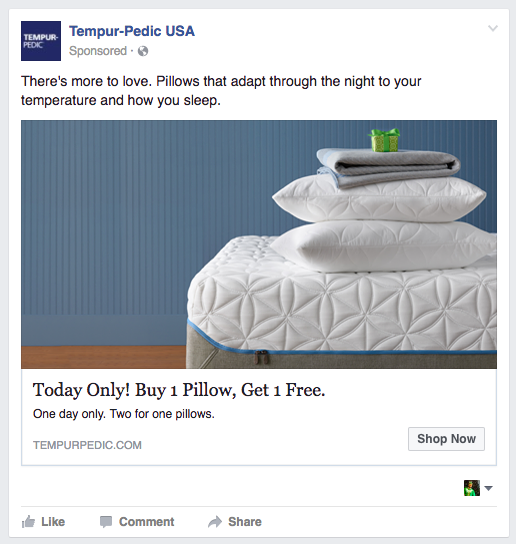Click the Share text label
516x544 pixels.
click(245, 522)
